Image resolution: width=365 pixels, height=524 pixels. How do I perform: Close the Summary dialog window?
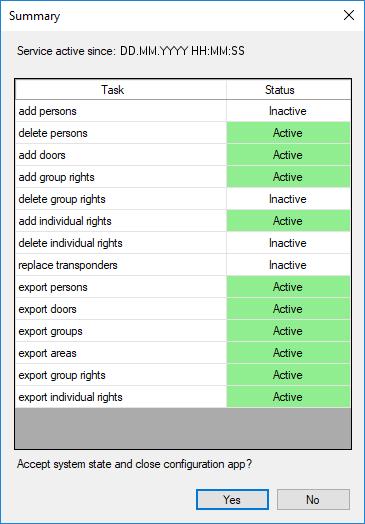point(349,15)
